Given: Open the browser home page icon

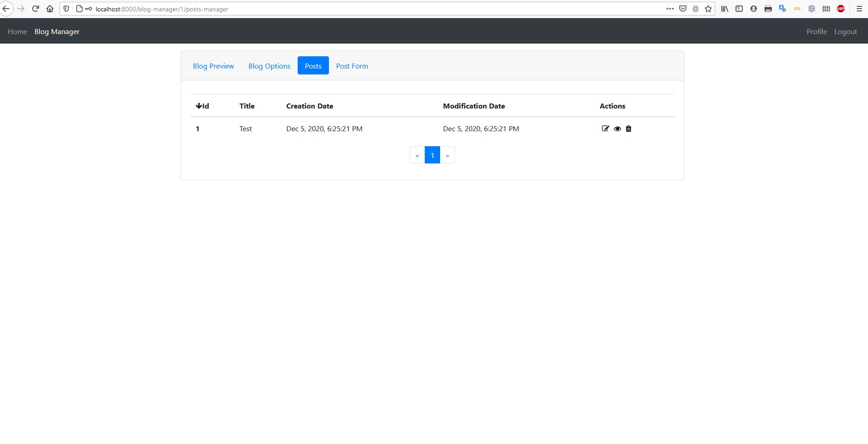Looking at the screenshot, I should [x=50, y=9].
